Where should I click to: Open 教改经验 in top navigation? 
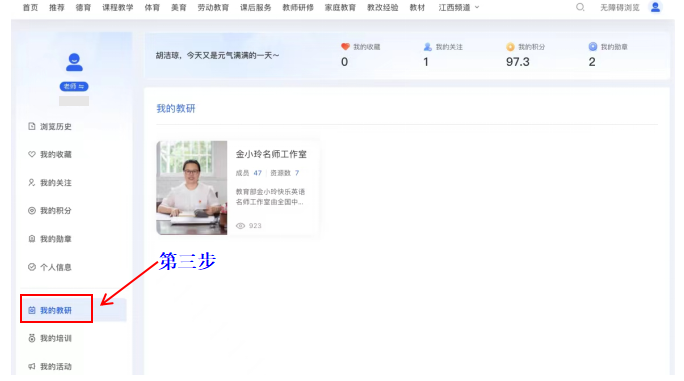coord(383,7)
